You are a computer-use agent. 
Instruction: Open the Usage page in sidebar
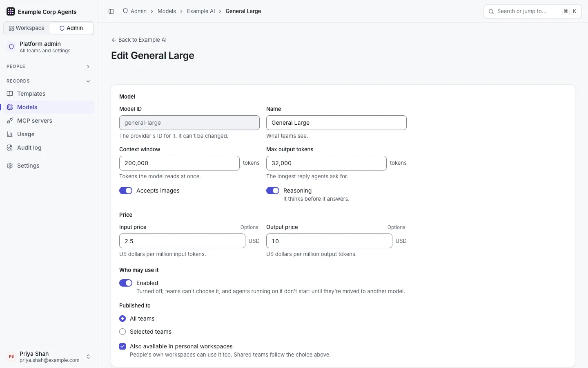click(48, 134)
